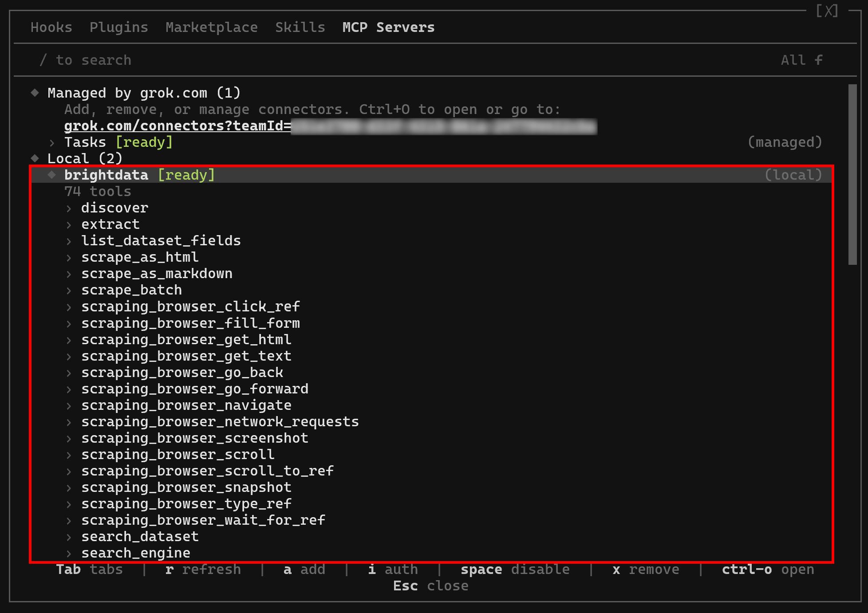The width and height of the screenshot is (868, 613).
Task: Focus the '/ to search' field
Action: pos(85,60)
